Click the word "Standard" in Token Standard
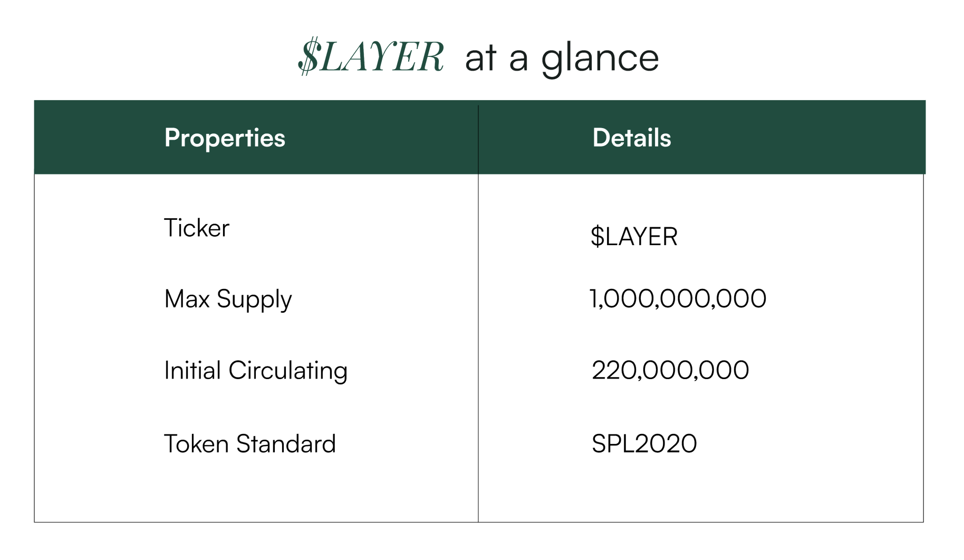 [x=286, y=443]
